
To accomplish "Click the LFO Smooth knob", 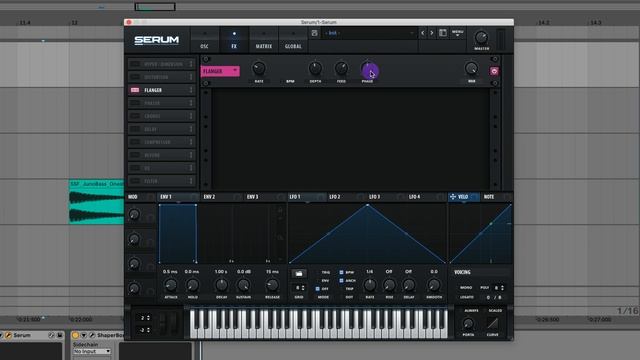I will [433, 285].
